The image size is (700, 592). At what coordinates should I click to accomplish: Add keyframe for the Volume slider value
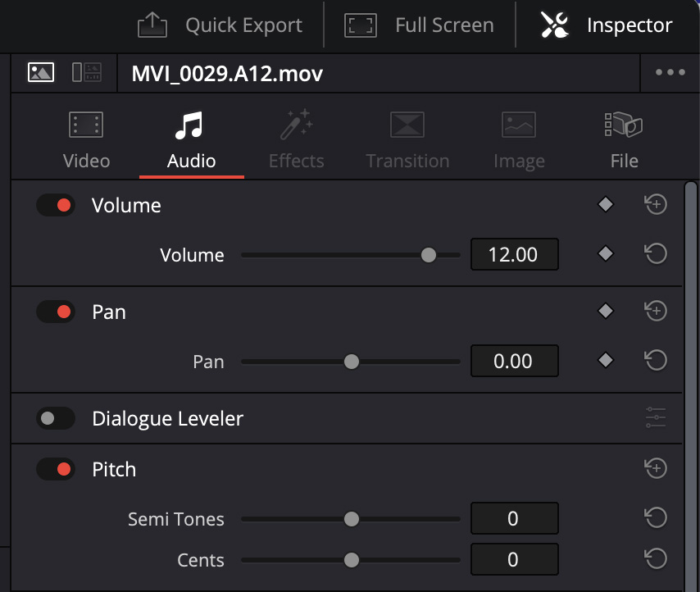point(606,255)
